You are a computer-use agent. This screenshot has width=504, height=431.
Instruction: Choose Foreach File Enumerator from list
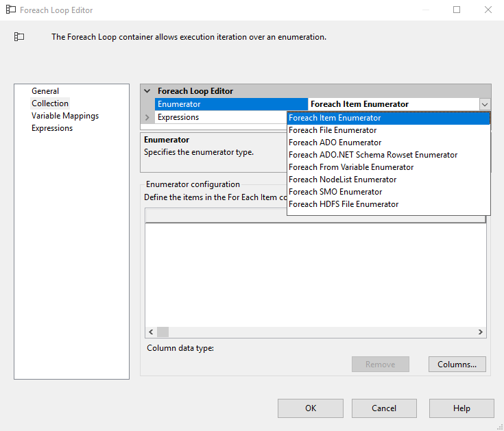(333, 130)
